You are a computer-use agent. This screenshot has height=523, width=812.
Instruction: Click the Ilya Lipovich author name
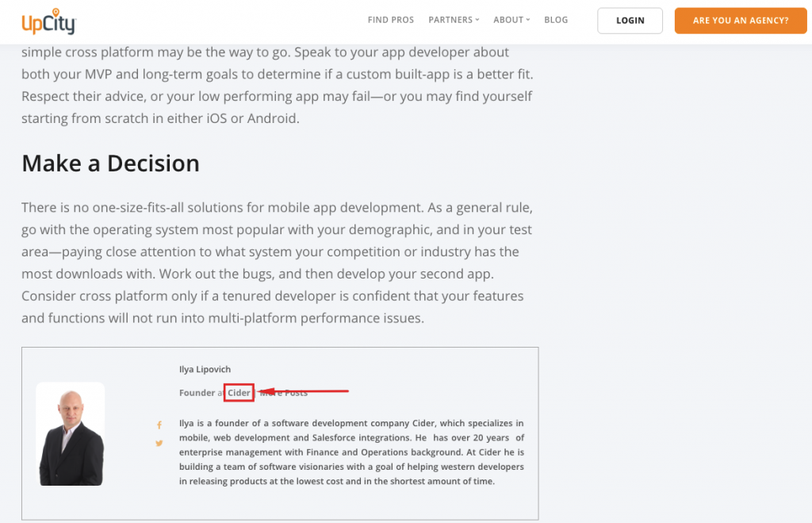(205, 369)
